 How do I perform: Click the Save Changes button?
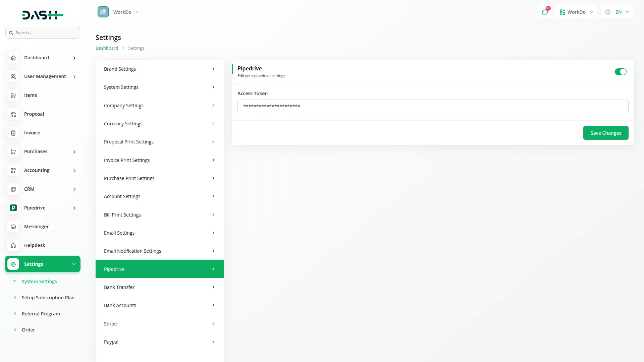[606, 133]
